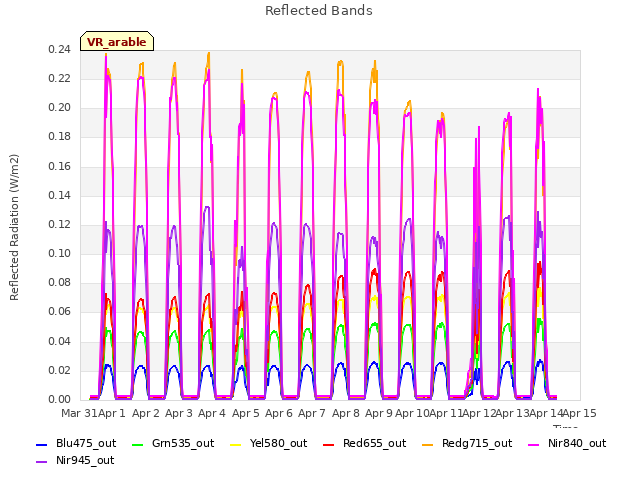Click the Apr 7 x-axis date label
This screenshot has height=480, width=640.
[312, 413]
